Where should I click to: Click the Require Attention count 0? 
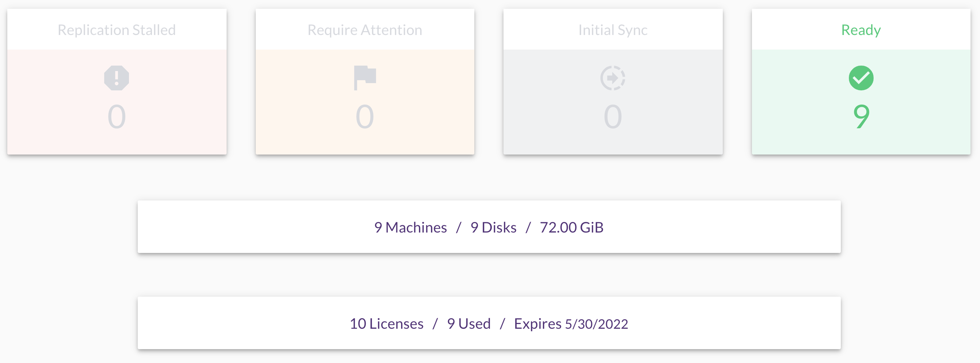click(x=365, y=116)
